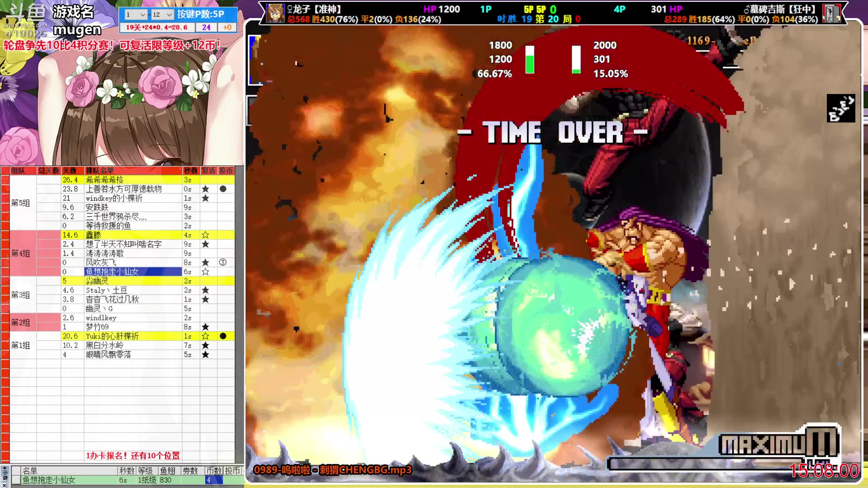Image resolution: width=868 pixels, height=488 pixels.
Task: Click the star for 想了半天不知叫啥名字
Action: (x=205, y=244)
